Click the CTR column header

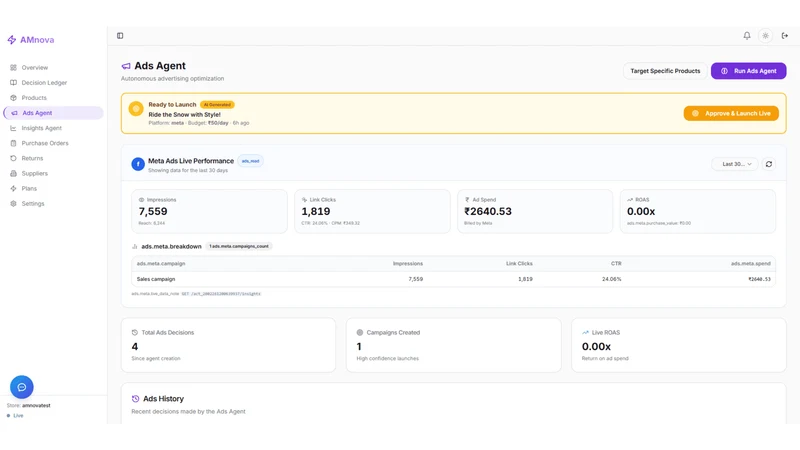click(x=616, y=264)
